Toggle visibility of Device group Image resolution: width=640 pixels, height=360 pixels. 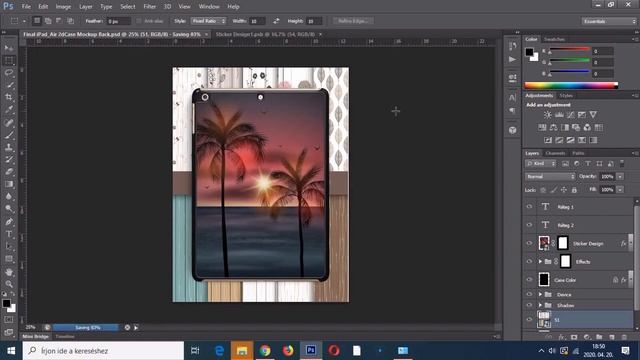pos(529,294)
